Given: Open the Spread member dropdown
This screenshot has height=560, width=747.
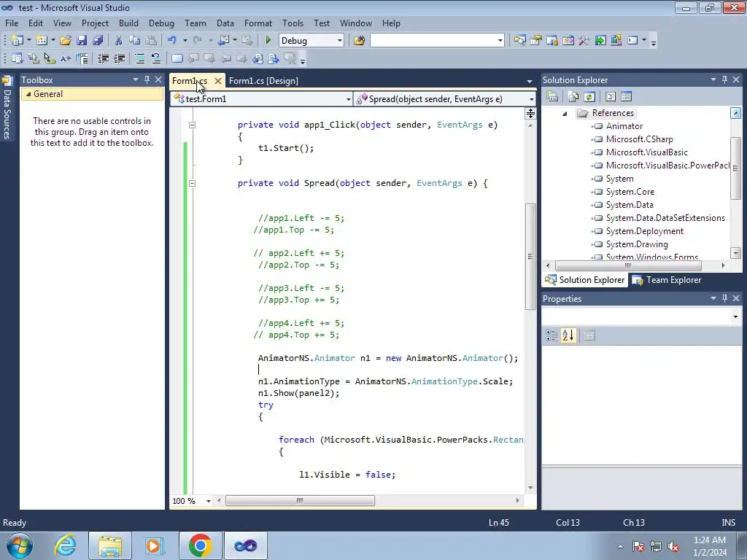Looking at the screenshot, I should coord(531,99).
